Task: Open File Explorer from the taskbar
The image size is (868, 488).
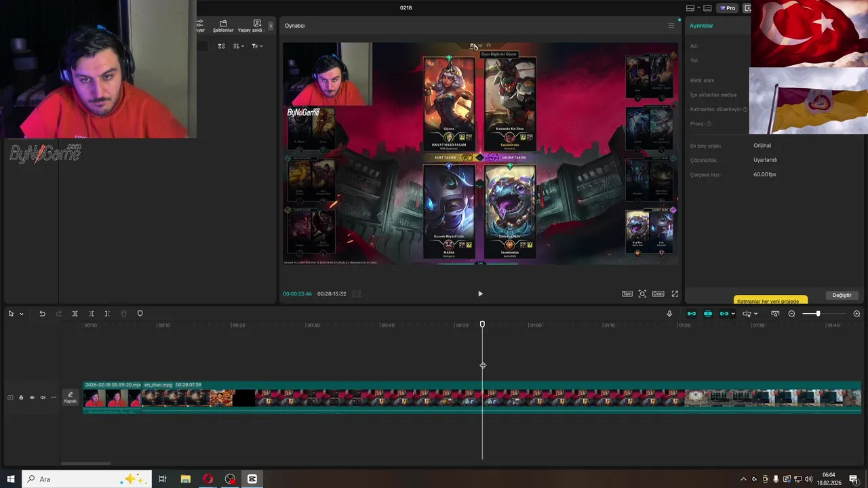Action: point(185,479)
